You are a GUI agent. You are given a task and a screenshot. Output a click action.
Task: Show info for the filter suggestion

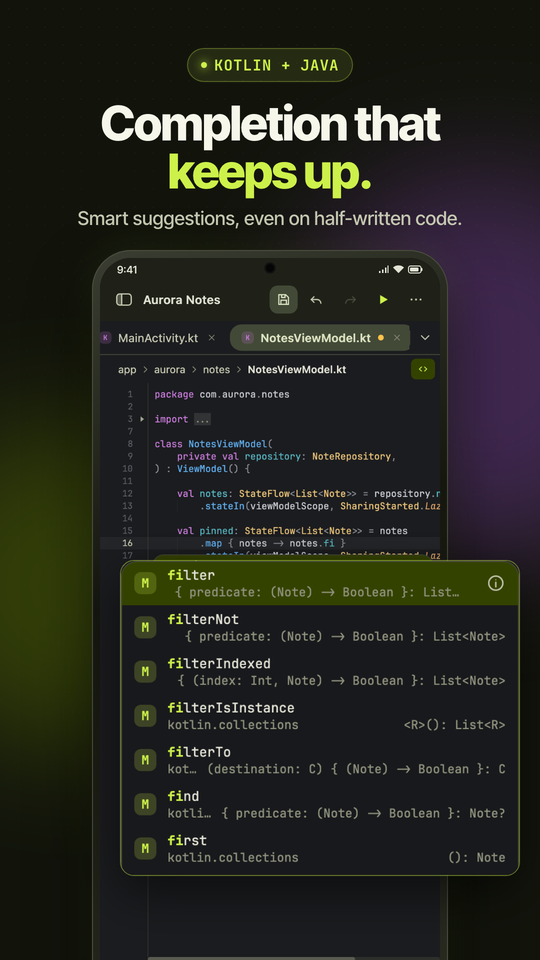tap(495, 583)
